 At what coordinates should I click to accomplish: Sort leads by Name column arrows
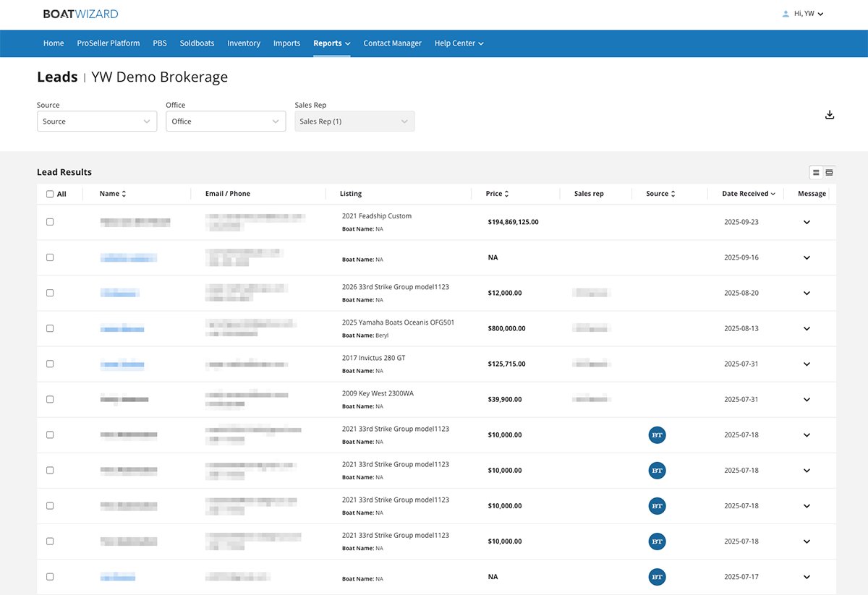pos(124,194)
